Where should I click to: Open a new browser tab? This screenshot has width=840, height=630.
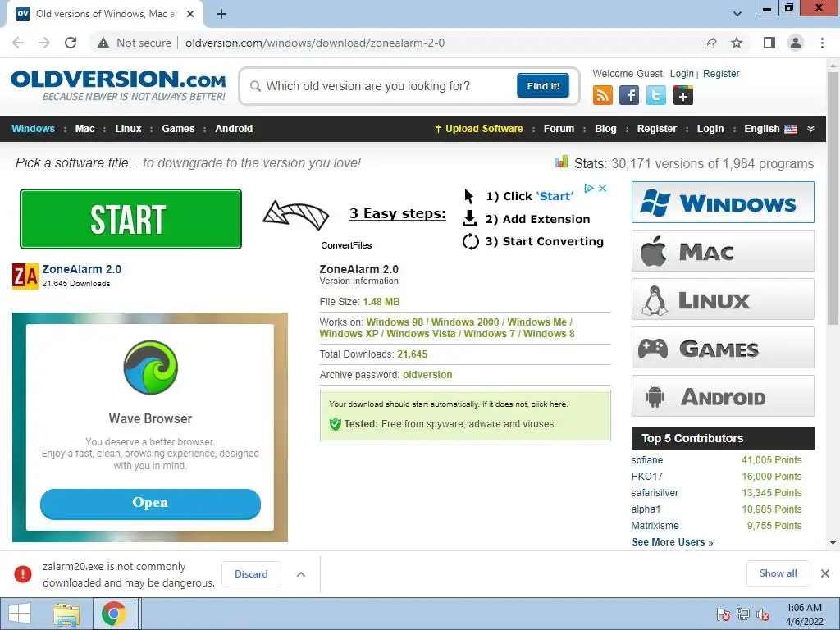[221, 14]
